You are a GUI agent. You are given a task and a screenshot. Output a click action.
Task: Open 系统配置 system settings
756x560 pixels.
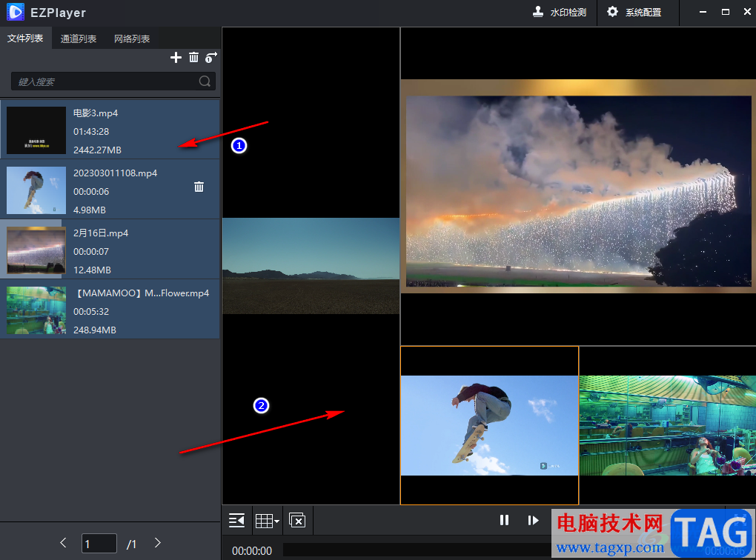(x=634, y=13)
